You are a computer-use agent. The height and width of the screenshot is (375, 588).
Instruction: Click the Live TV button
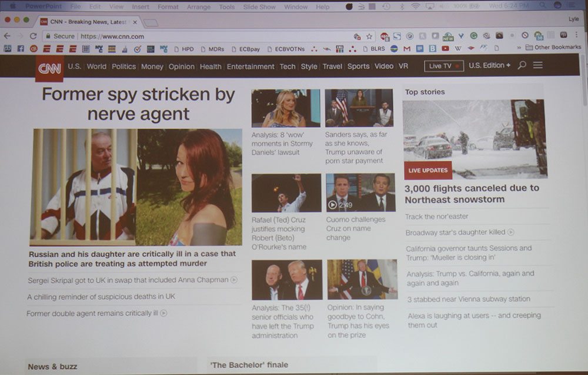pos(443,66)
